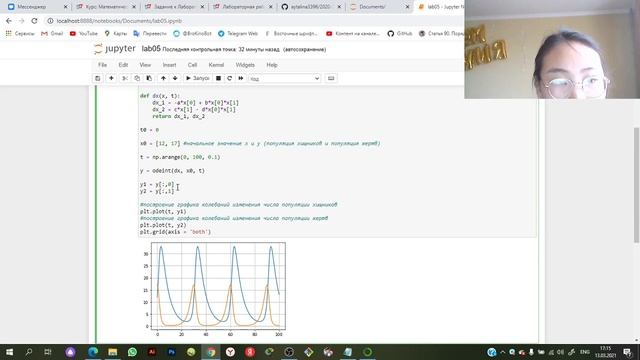Image resolution: width=640 pixels, height=360 pixels.
Task: Open Photoshop from the taskbar
Action: coord(171,352)
